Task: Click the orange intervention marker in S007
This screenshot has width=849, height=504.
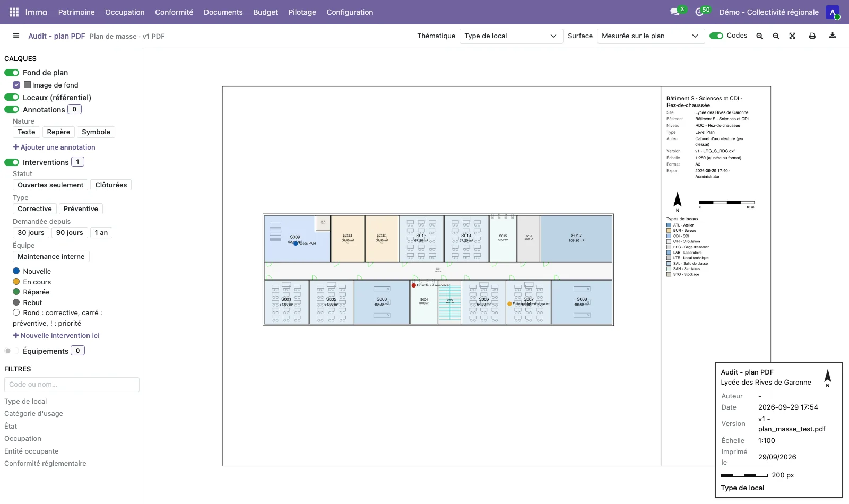Action: [x=509, y=304]
